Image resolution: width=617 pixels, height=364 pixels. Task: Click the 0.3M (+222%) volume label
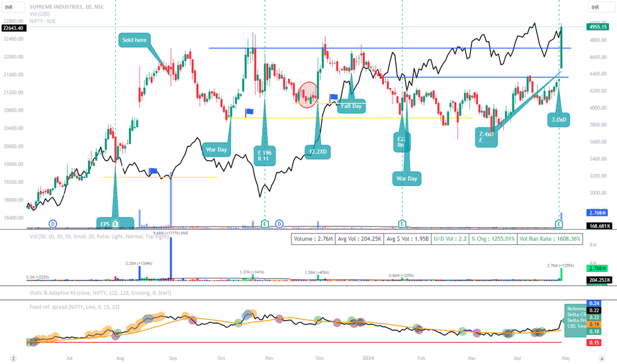pyautogui.click(x=38, y=277)
